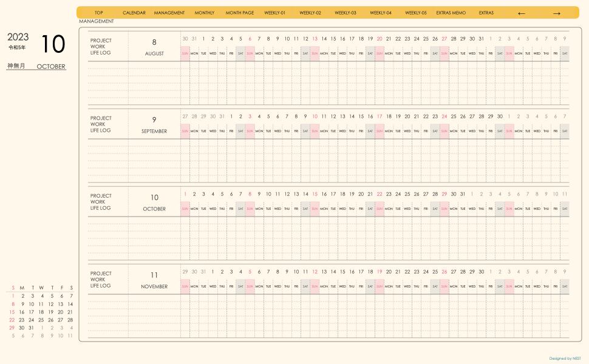589x364 pixels.
Task: Click the last EXTRAS tab
Action: click(486, 13)
